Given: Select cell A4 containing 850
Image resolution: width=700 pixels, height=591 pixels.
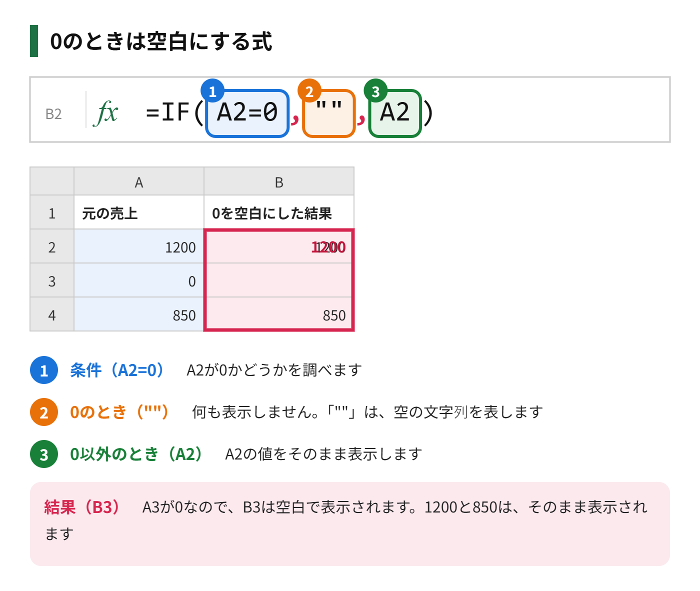Looking at the screenshot, I should click(x=139, y=314).
